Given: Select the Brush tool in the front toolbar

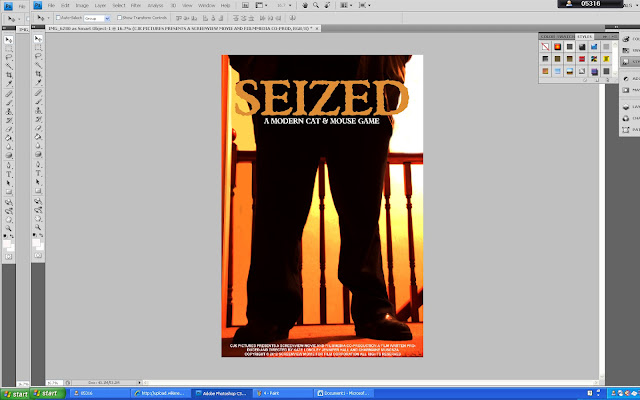Looking at the screenshot, I should [38, 102].
